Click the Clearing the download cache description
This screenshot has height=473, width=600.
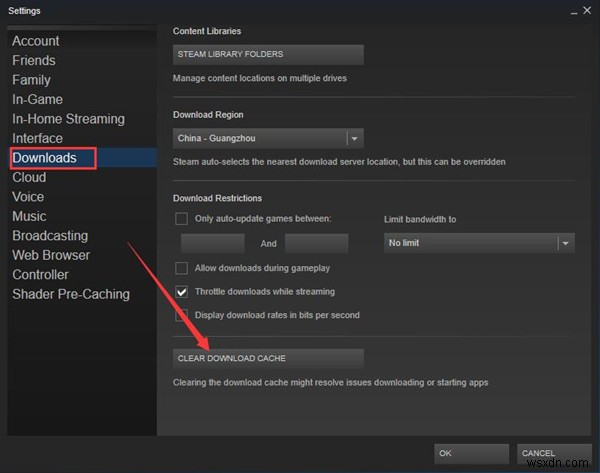click(x=331, y=383)
